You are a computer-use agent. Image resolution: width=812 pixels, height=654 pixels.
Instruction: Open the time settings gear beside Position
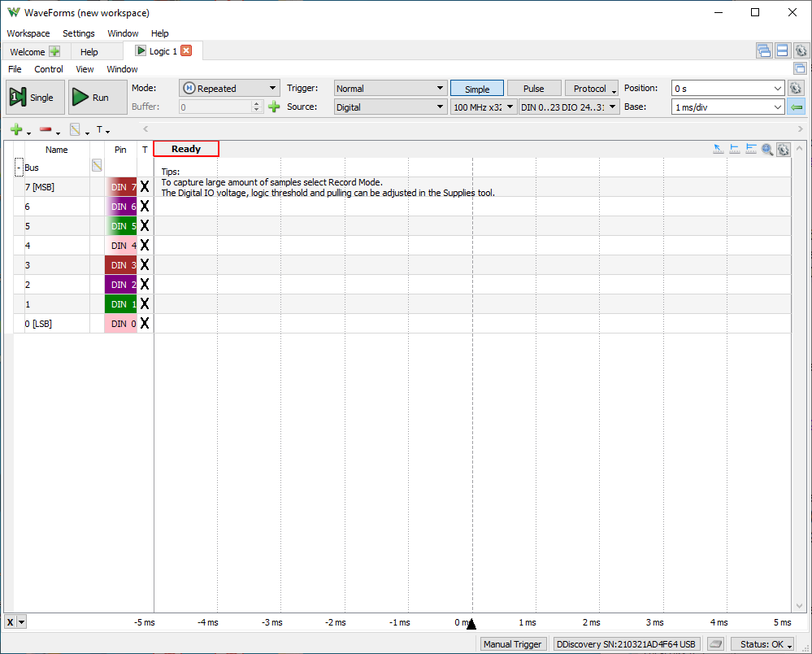click(796, 89)
